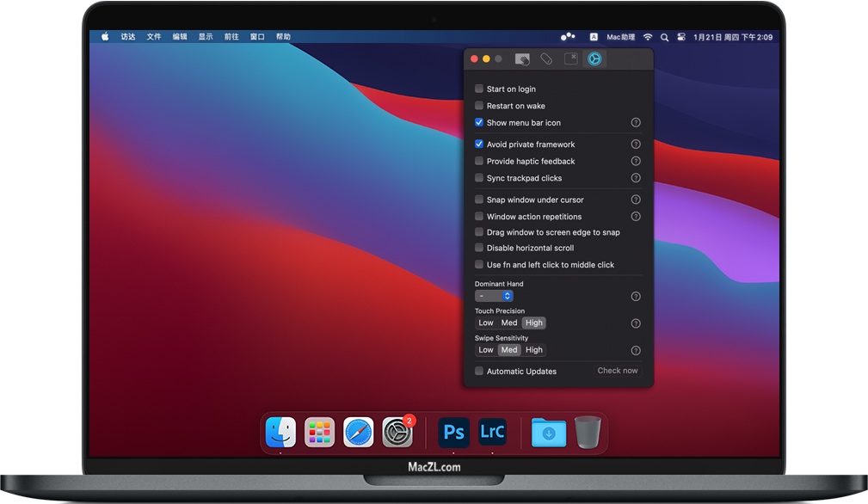Enable Snap window under cursor

click(479, 200)
